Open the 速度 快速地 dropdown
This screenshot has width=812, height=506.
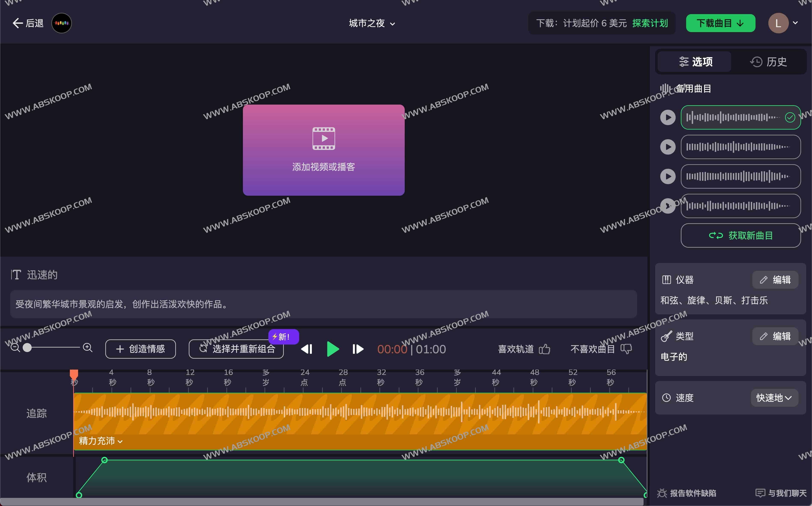774,398
